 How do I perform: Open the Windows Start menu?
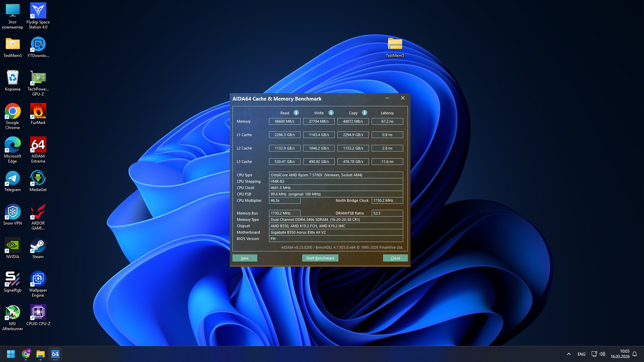[x=11, y=354]
